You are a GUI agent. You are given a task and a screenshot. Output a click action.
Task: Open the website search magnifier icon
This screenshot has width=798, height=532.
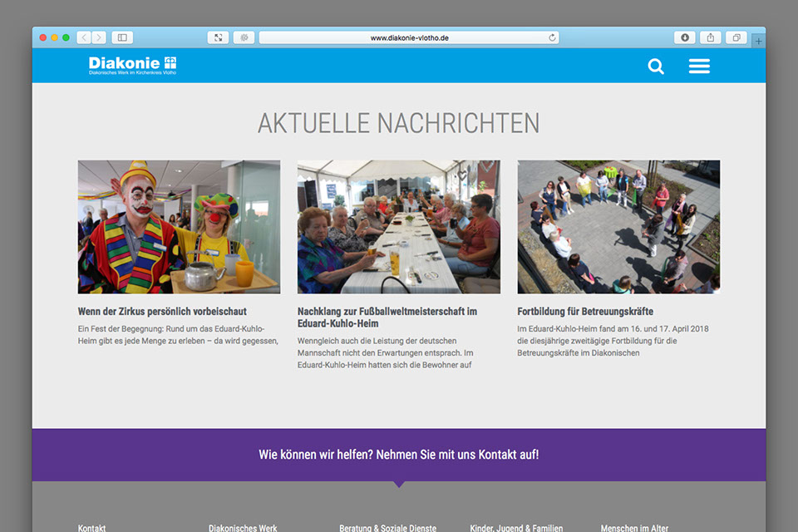656,66
